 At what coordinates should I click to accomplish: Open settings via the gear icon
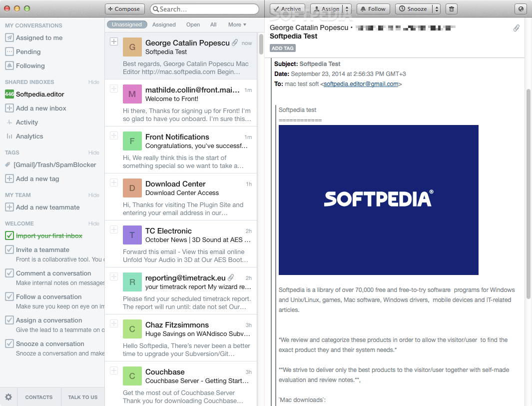click(8, 397)
